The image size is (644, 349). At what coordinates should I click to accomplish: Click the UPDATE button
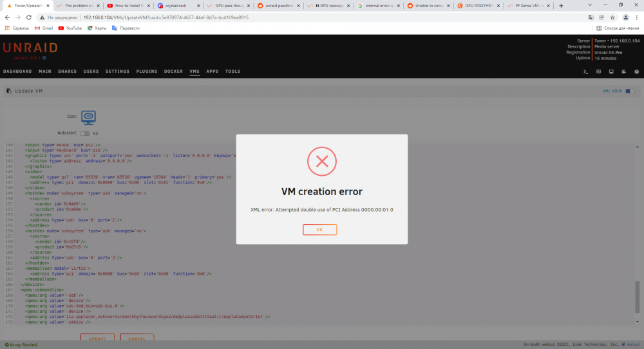coord(97,339)
